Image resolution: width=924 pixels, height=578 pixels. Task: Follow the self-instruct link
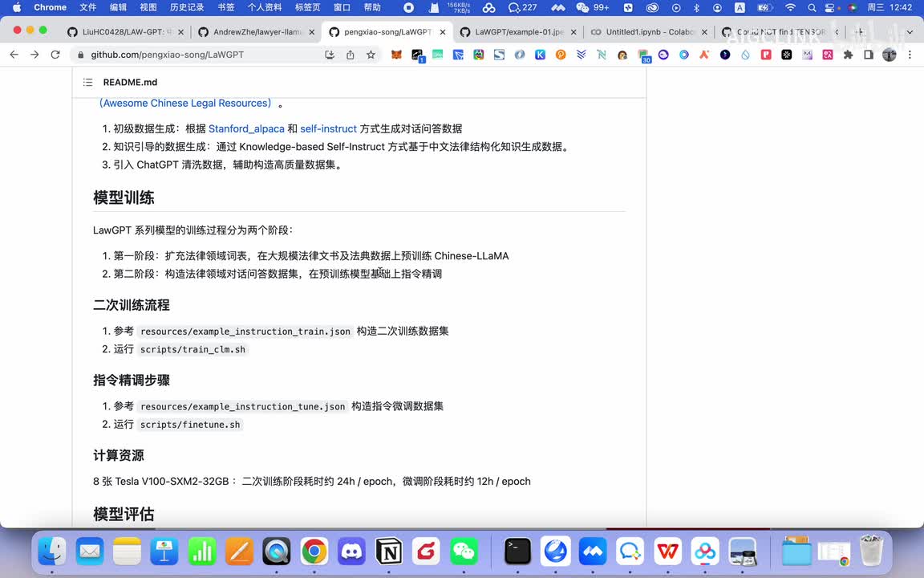coord(328,128)
